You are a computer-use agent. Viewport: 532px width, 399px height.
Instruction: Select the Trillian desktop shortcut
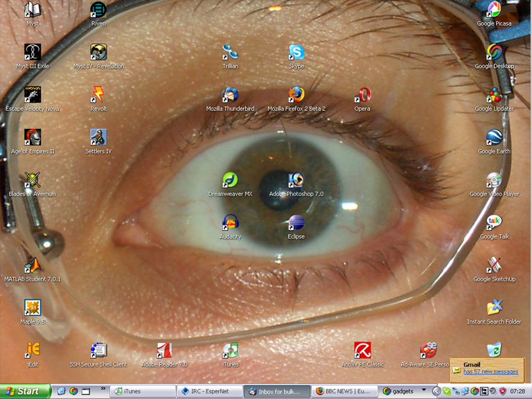231,57
